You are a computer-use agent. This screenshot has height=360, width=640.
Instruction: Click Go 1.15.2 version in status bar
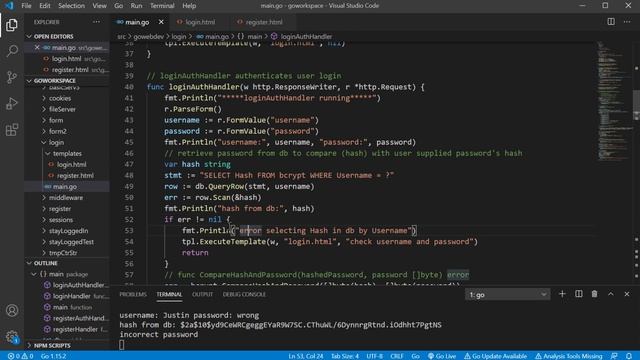tap(53, 356)
